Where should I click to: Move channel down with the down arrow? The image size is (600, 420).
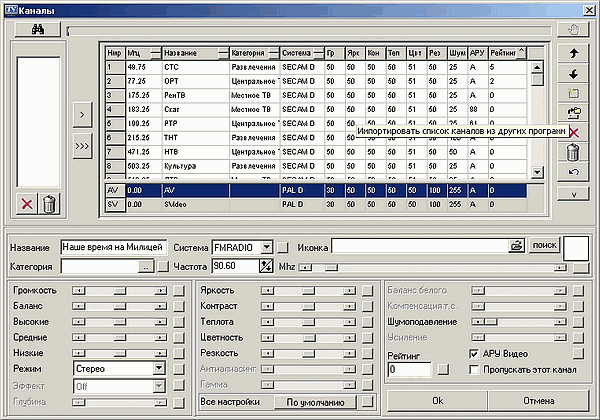pyautogui.click(x=573, y=73)
